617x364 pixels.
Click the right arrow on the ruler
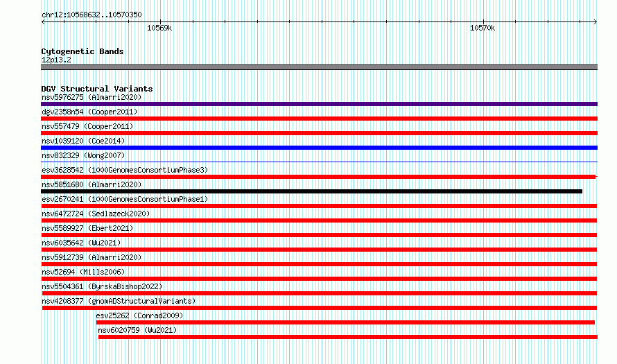[x=596, y=22]
